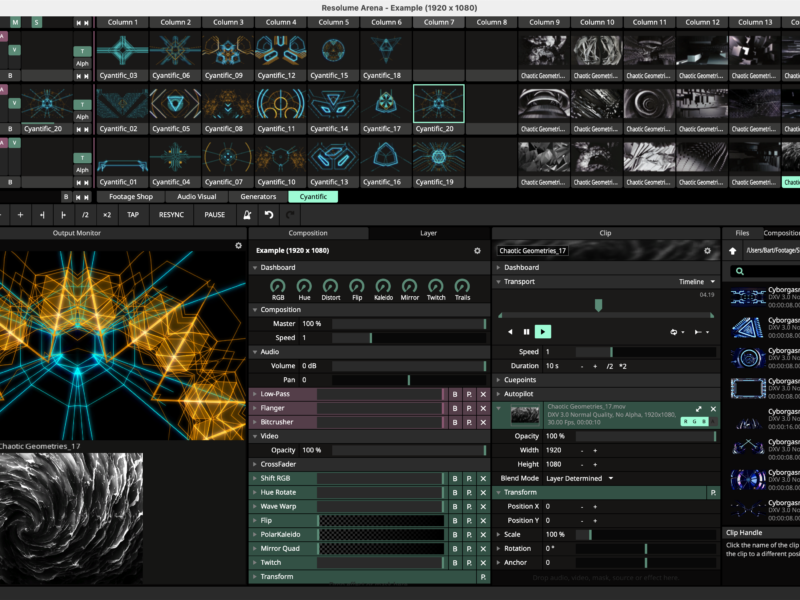Screen dimensions: 800x600
Task: Remove the Flanger effect with X
Action: [x=483, y=408]
